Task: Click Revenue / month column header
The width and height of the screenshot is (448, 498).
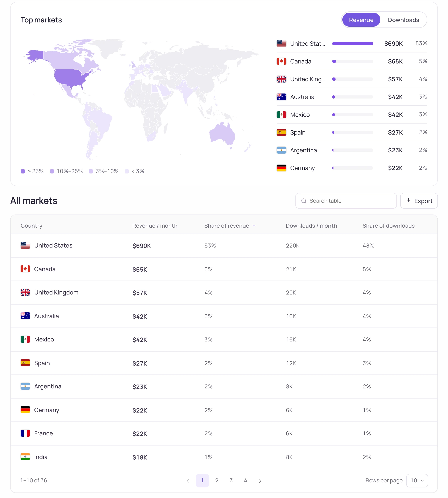Action: coord(155,226)
